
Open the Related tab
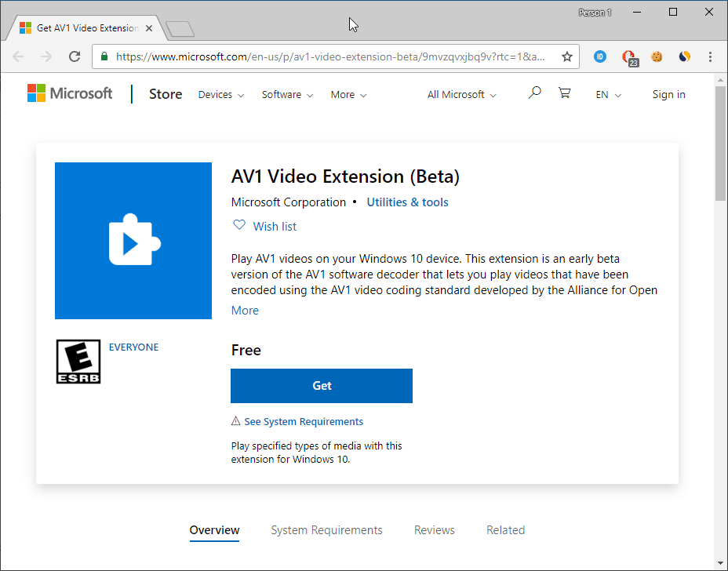506,530
